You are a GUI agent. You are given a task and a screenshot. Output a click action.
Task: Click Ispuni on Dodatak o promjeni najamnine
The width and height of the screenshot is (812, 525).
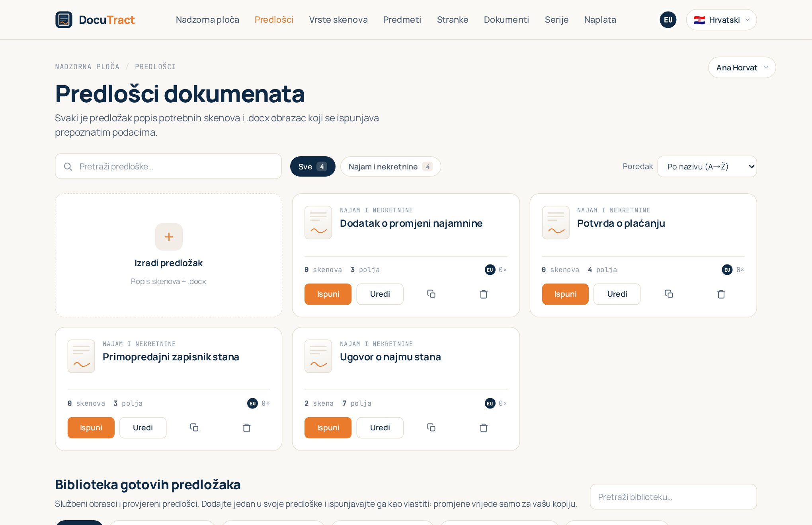point(328,294)
